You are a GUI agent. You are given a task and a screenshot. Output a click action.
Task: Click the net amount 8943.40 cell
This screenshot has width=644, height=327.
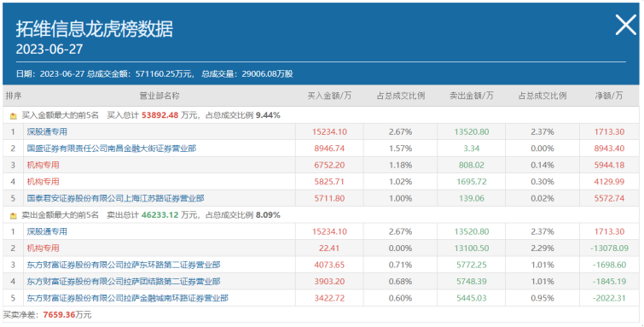tap(609, 149)
